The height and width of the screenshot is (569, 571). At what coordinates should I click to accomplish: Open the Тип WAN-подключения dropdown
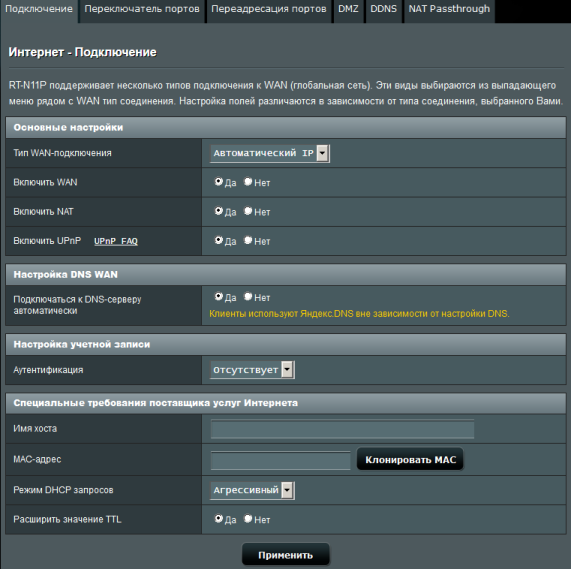point(270,153)
